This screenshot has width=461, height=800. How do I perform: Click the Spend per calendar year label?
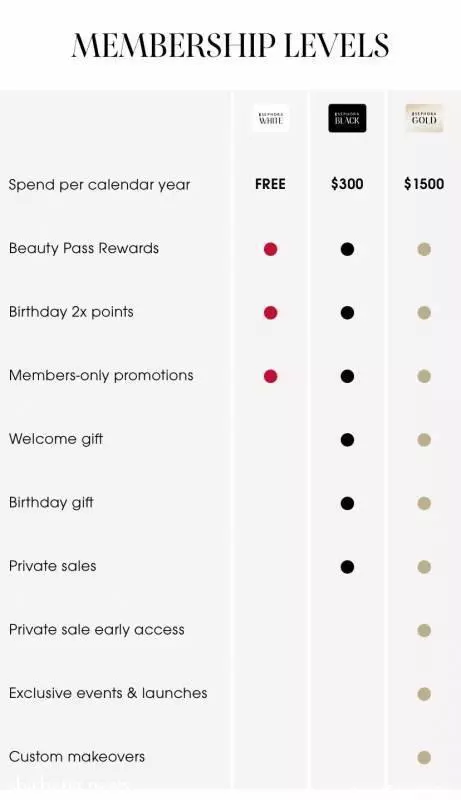pyautogui.click(x=99, y=185)
